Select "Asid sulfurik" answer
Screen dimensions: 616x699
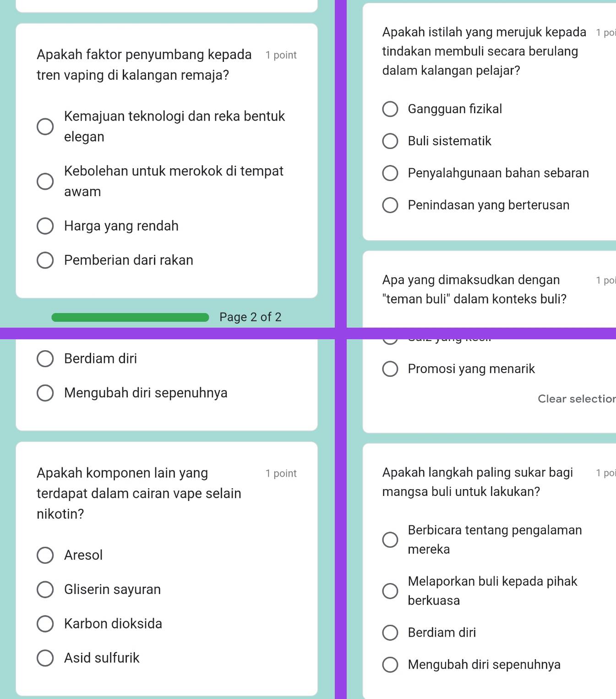click(x=45, y=658)
